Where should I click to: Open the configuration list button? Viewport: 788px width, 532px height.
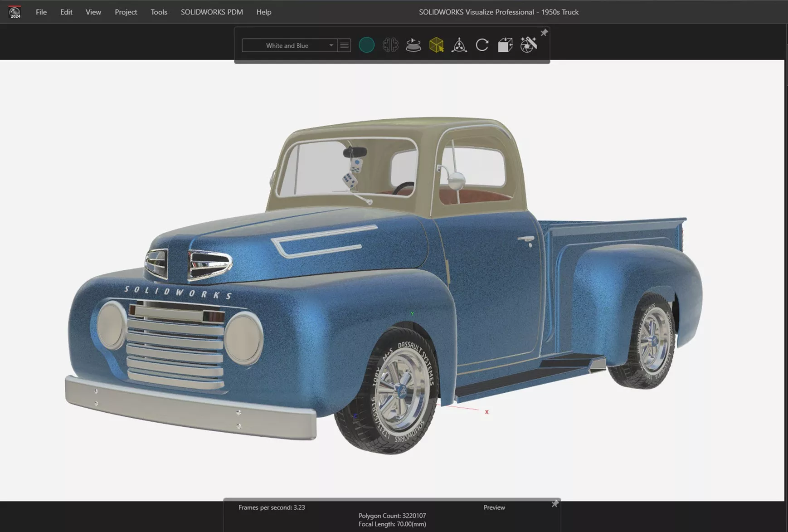(345, 45)
